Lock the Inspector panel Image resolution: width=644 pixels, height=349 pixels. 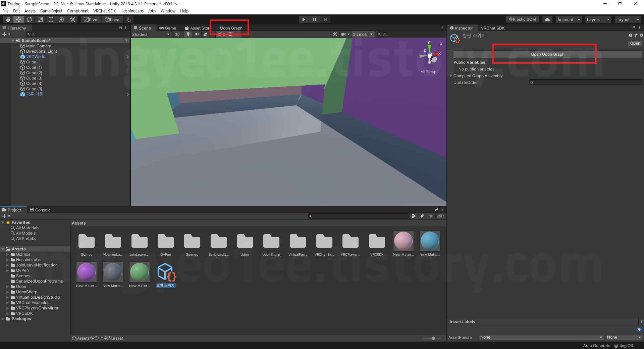pos(634,28)
